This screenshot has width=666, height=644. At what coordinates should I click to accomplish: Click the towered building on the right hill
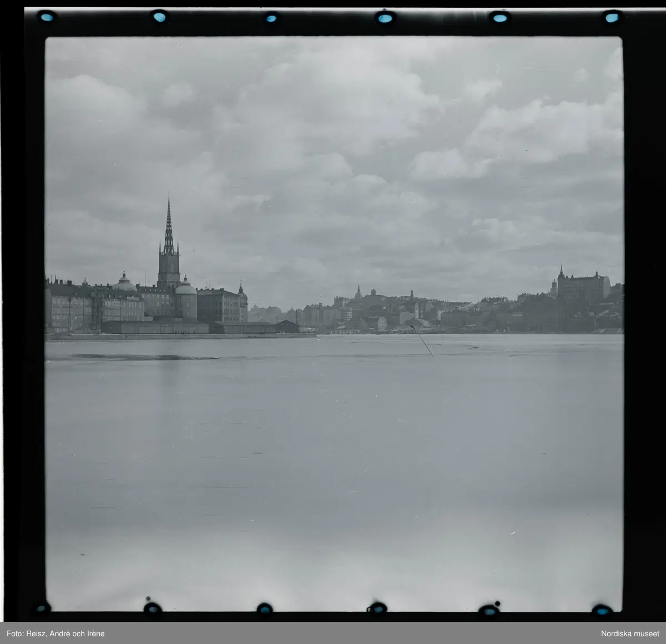pyautogui.click(x=582, y=286)
